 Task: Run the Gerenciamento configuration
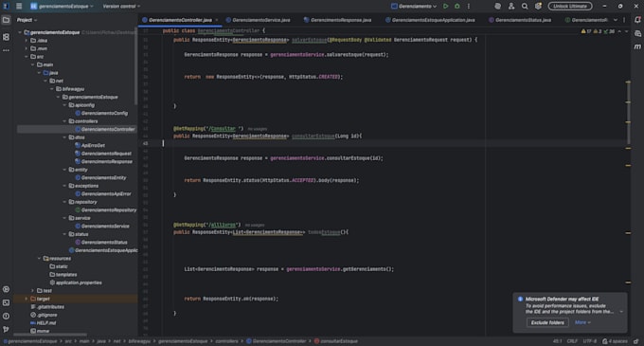click(x=446, y=7)
